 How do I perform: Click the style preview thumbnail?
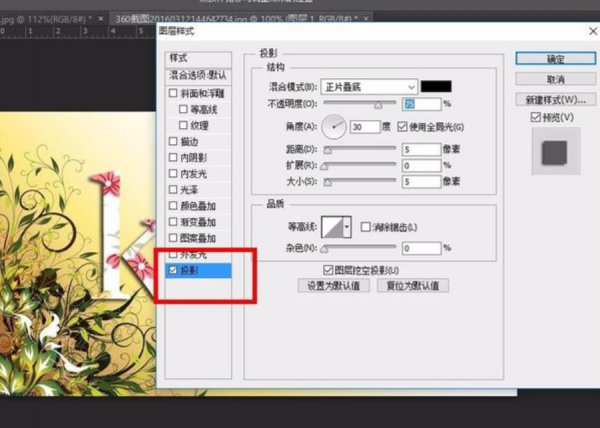point(556,151)
